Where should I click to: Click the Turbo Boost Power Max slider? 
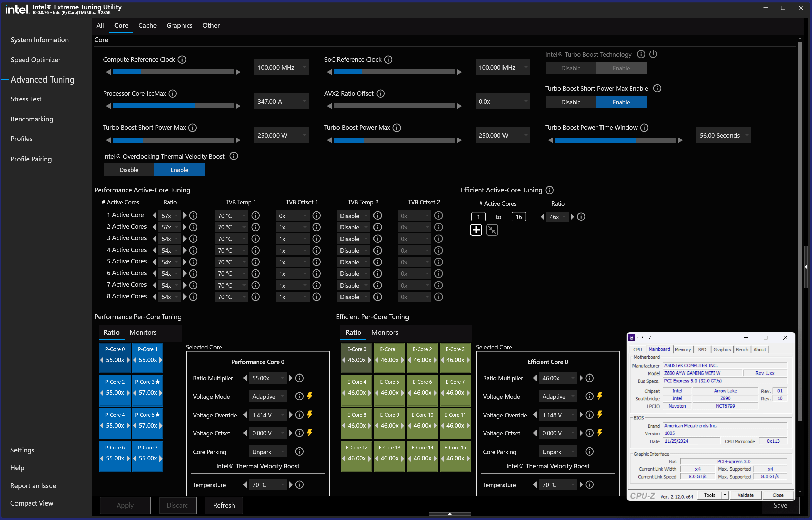(394, 140)
